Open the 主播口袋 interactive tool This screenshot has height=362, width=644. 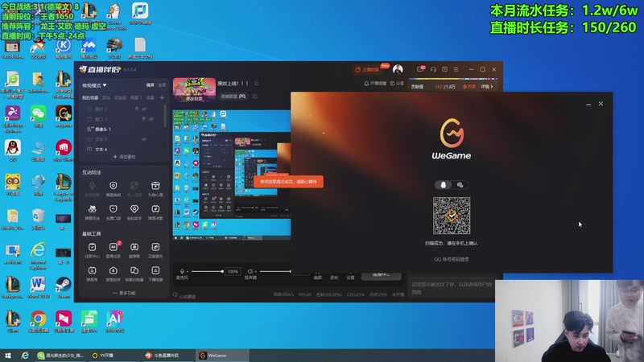coord(114,212)
